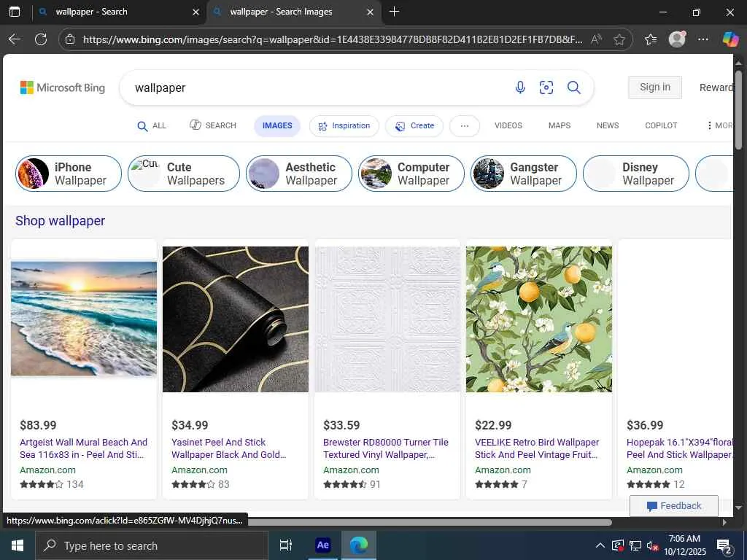
Task: Select the ALL results tab
Action: pyautogui.click(x=152, y=125)
